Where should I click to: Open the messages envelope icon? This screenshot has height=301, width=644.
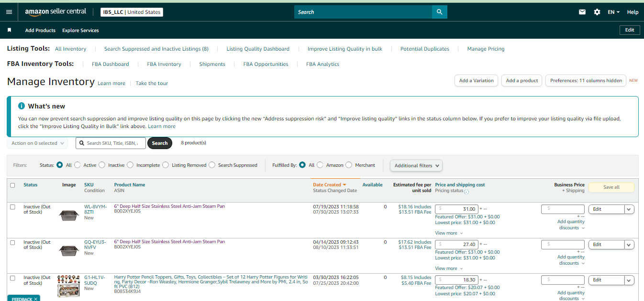(x=582, y=12)
